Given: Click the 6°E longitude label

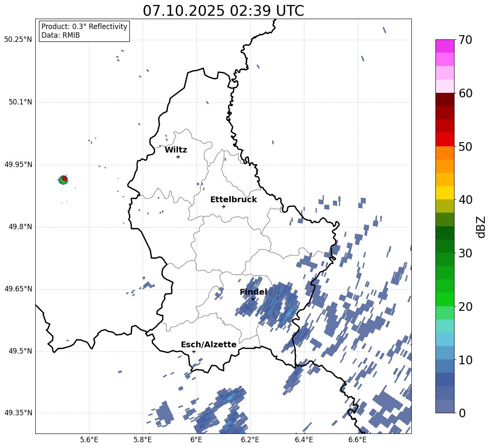Looking at the screenshot, I should 196,440.
